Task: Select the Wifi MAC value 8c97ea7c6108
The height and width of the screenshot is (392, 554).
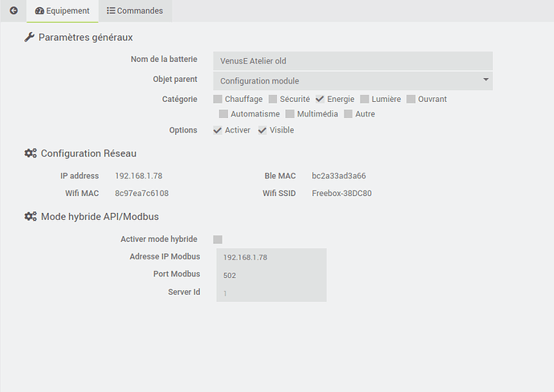Action: click(x=141, y=193)
